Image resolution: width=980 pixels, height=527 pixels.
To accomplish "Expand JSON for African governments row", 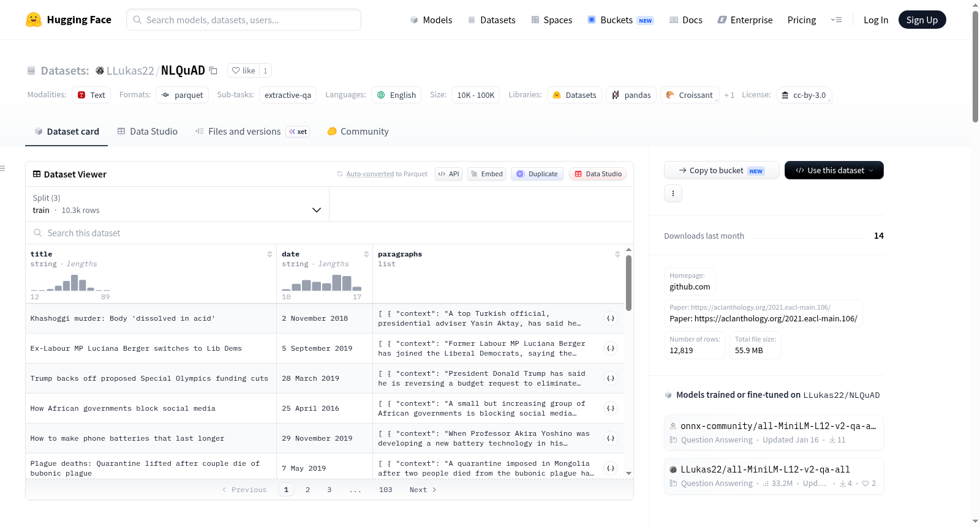I will 611,408.
